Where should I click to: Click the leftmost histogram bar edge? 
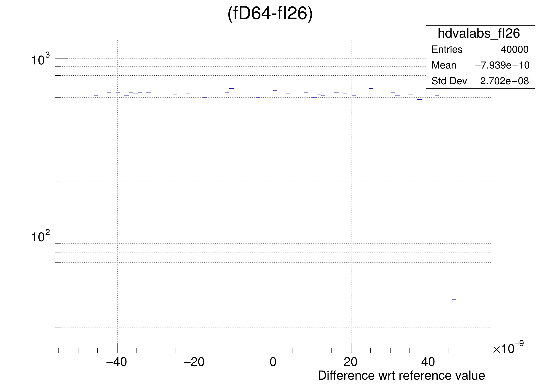[x=90, y=216]
